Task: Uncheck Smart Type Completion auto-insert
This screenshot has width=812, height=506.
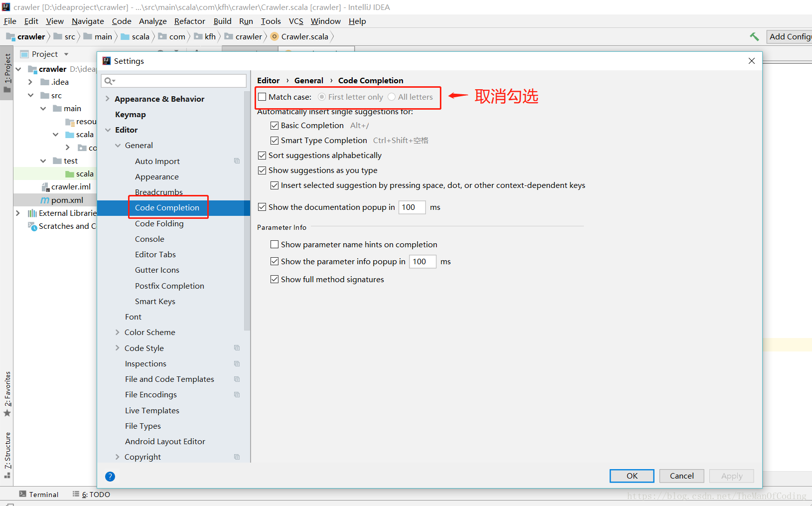Action: 274,141
